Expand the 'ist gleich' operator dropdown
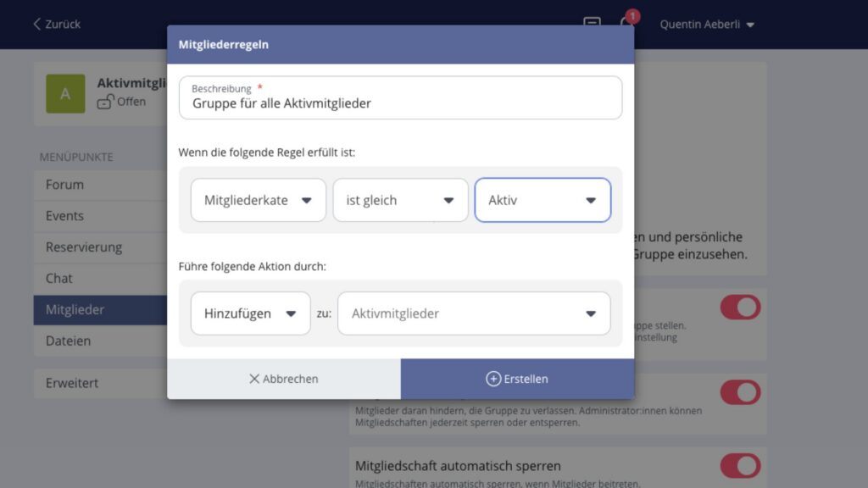This screenshot has height=488, width=868. tap(400, 200)
